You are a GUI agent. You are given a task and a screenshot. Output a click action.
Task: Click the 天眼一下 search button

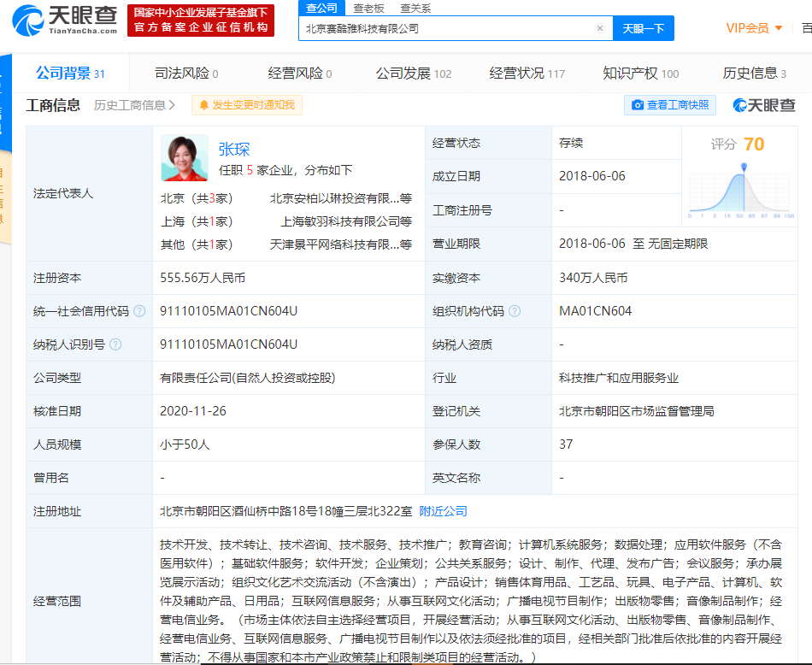(643, 28)
